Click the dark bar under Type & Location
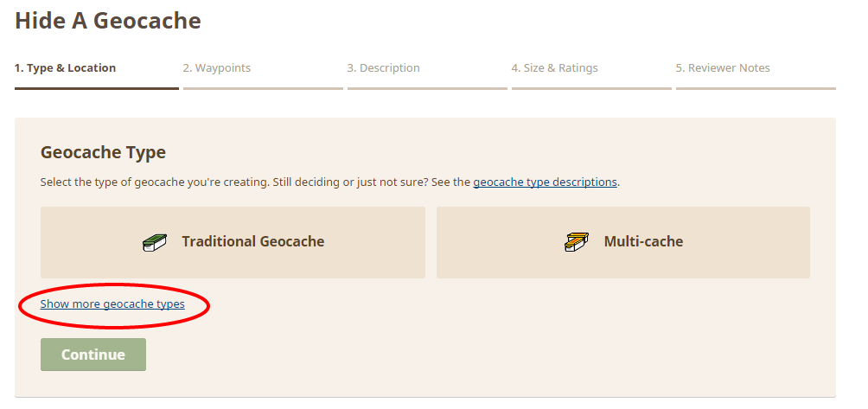 (97, 88)
